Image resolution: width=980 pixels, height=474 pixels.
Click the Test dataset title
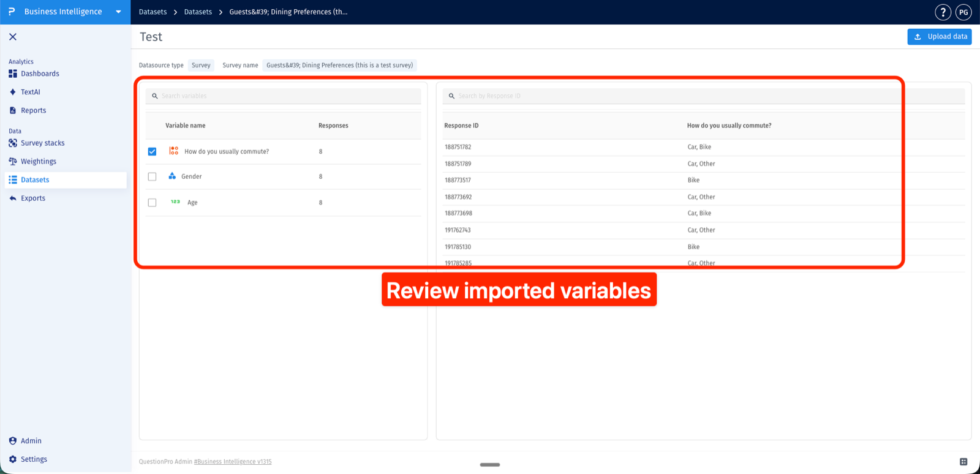(x=151, y=37)
